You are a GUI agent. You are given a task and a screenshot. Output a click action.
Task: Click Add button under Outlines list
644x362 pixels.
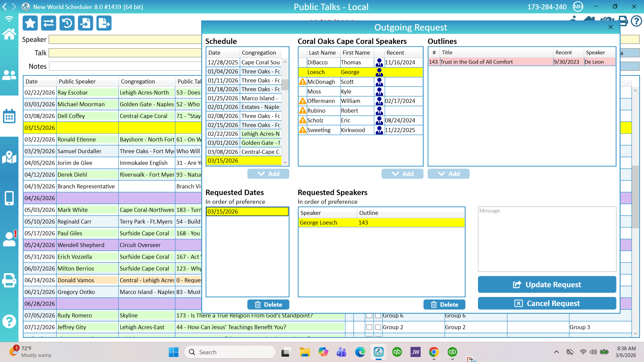click(448, 174)
